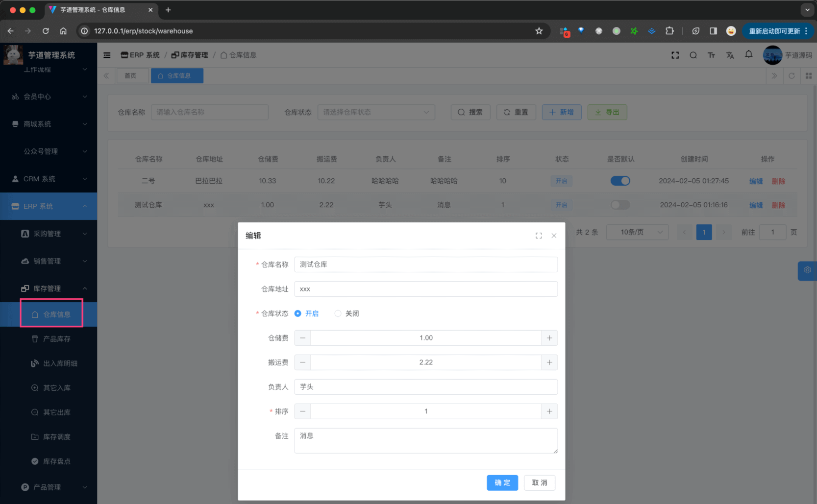Open the notification bell icon
The image size is (817, 504).
[748, 55]
